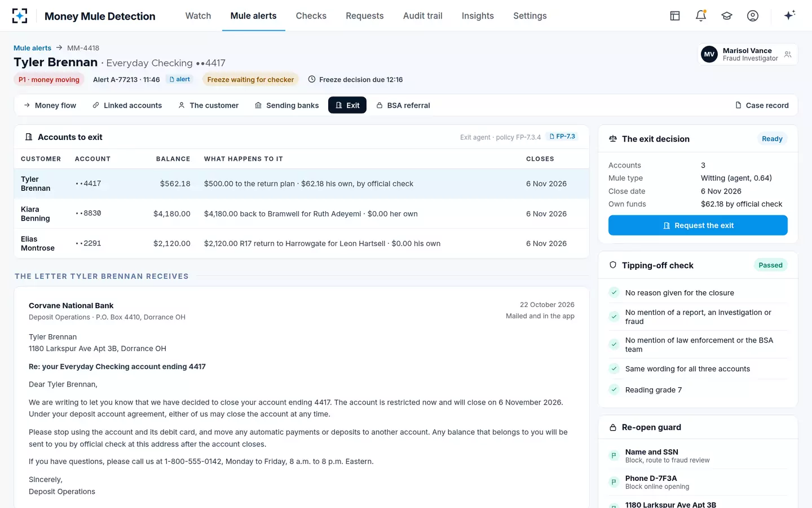
Task: Click the flag icon next to Phone D-7F3A
Action: [x=614, y=482]
